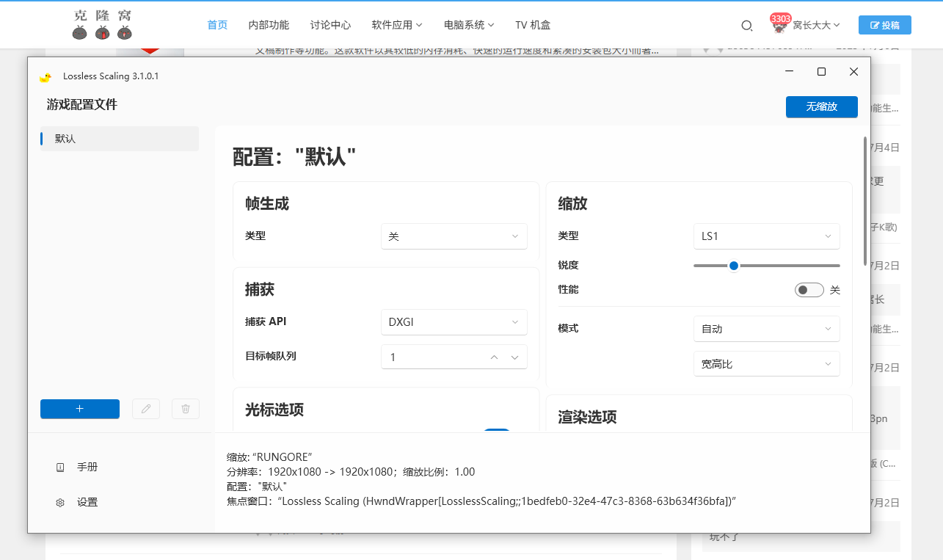Click the trash delete profile icon
The height and width of the screenshot is (560, 943).
[x=186, y=409]
